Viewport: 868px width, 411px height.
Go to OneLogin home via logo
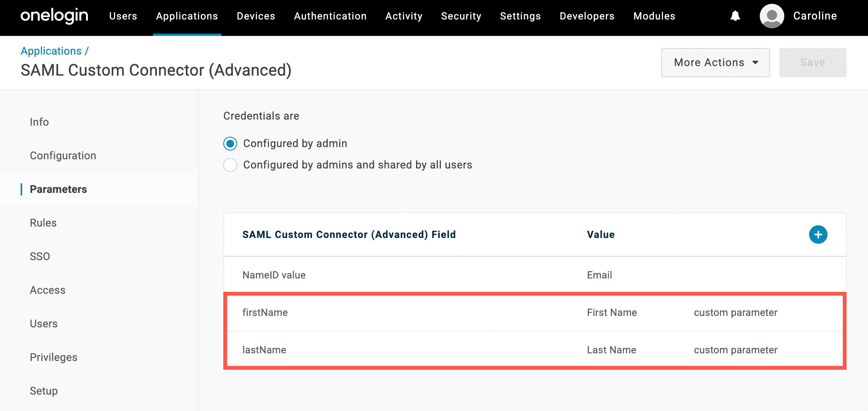[54, 16]
